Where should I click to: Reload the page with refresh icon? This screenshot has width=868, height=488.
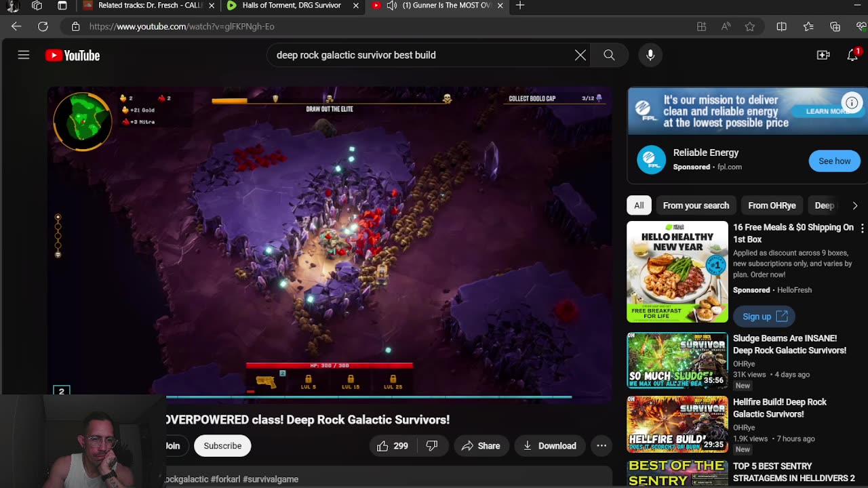click(43, 26)
